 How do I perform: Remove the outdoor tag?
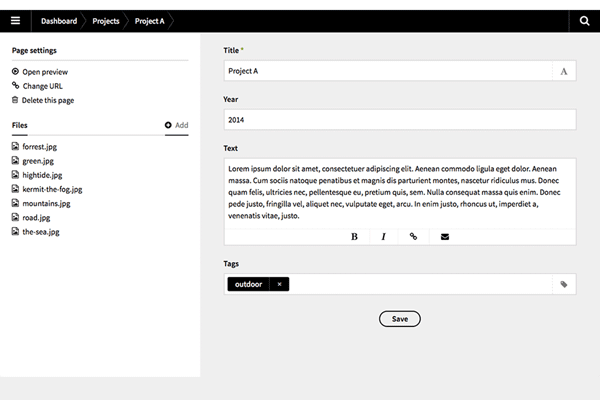click(x=280, y=284)
